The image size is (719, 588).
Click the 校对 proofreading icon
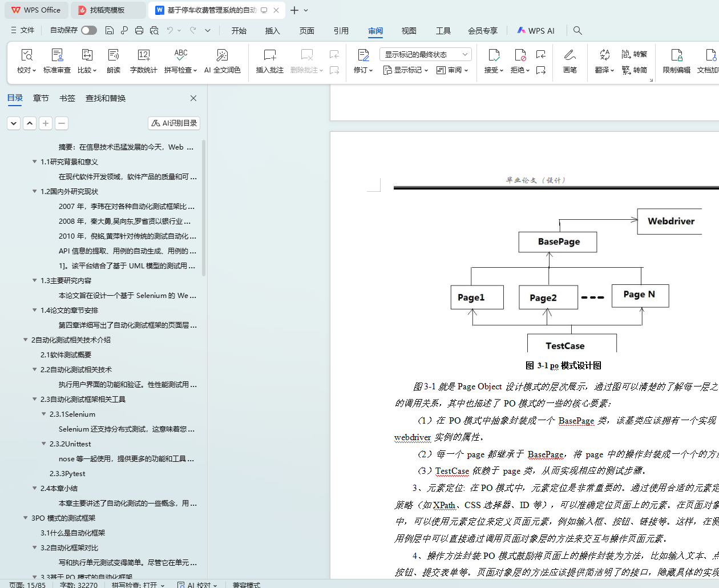pos(26,55)
